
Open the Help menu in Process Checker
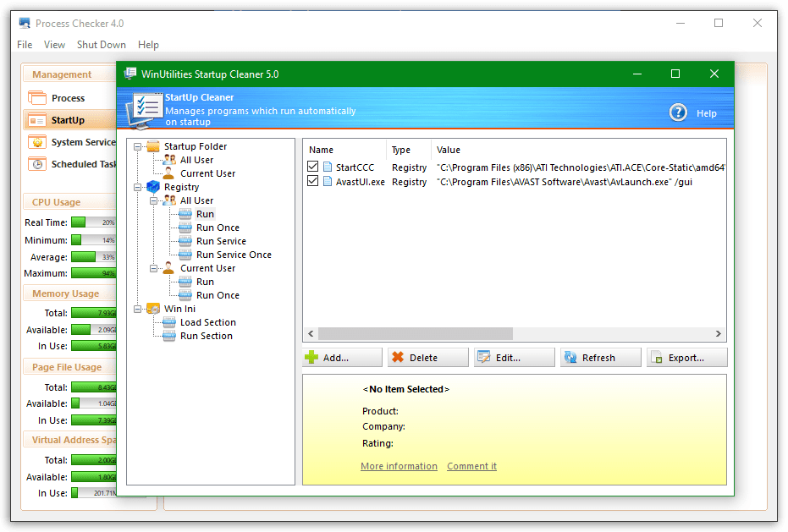[x=148, y=45]
